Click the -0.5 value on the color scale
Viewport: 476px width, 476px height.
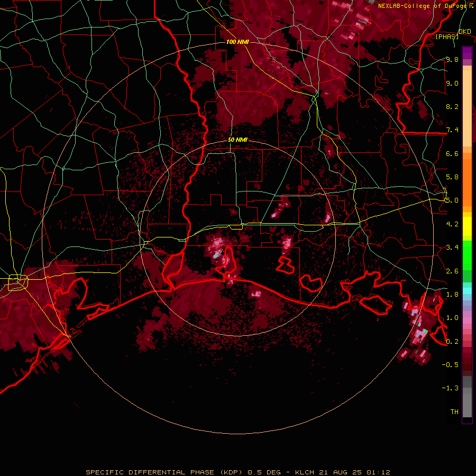450,365
